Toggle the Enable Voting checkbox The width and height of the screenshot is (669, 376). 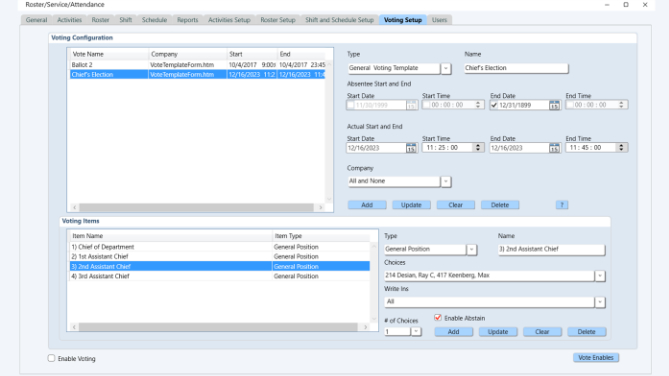52,358
